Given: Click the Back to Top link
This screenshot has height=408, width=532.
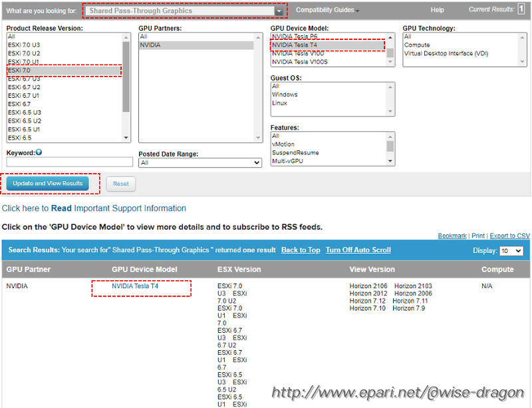Looking at the screenshot, I should 301,250.
